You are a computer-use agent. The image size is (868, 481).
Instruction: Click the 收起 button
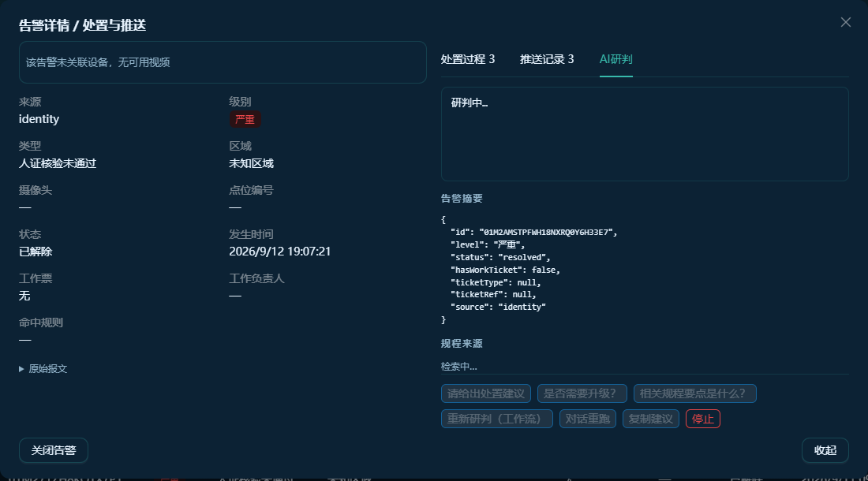825,450
